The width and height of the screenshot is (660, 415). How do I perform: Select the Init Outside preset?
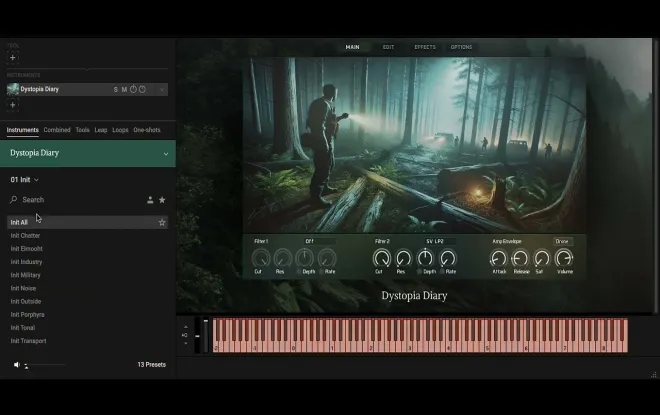click(26, 301)
